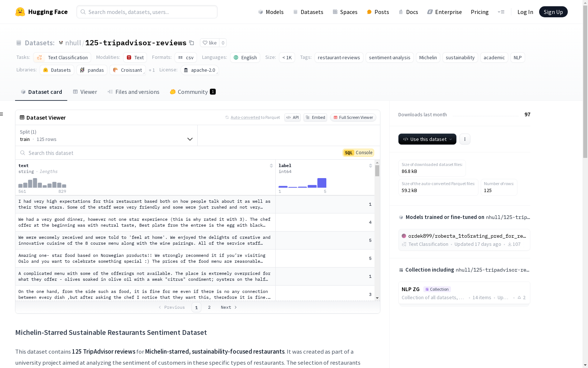Click the academic tag
The image size is (588, 368).
(x=494, y=57)
